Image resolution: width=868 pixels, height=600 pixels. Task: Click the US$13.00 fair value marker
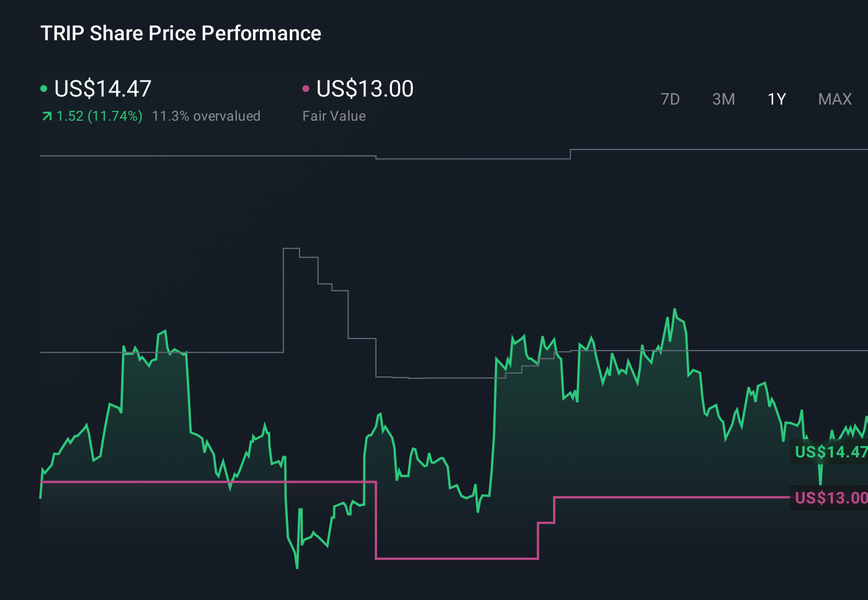(829, 498)
